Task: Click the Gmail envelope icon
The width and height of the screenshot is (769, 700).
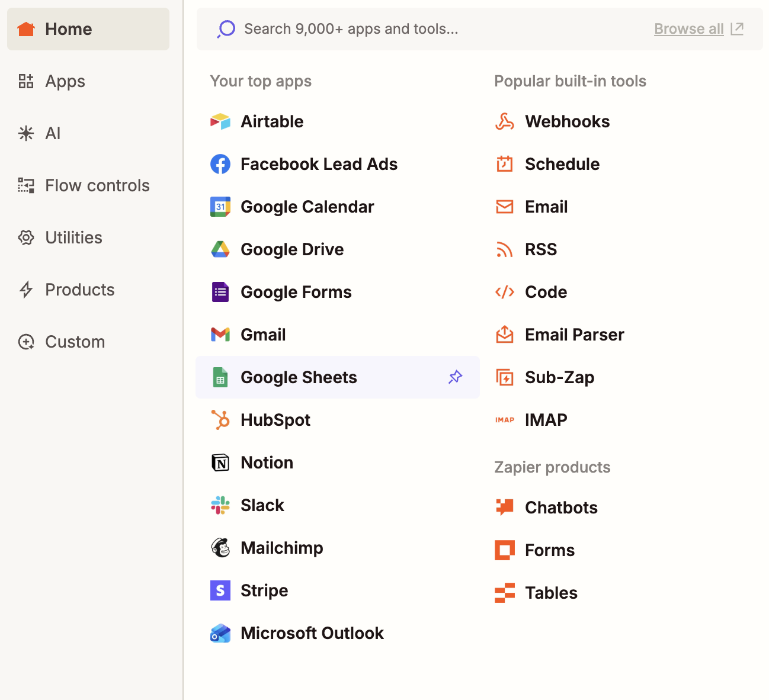Action: [220, 335]
